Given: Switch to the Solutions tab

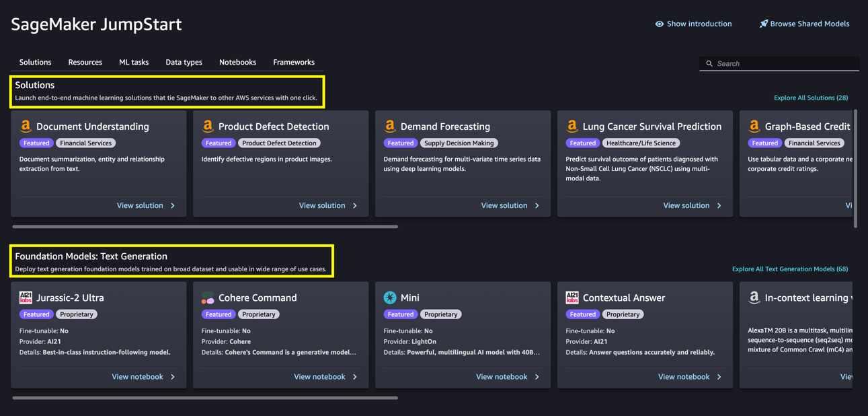Looking at the screenshot, I should pos(35,62).
